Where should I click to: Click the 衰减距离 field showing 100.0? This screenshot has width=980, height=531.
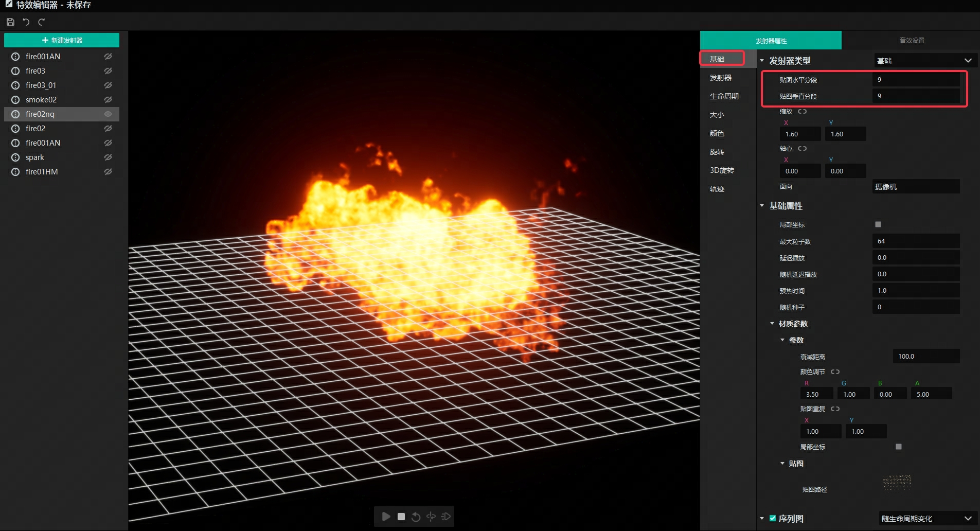pos(926,356)
